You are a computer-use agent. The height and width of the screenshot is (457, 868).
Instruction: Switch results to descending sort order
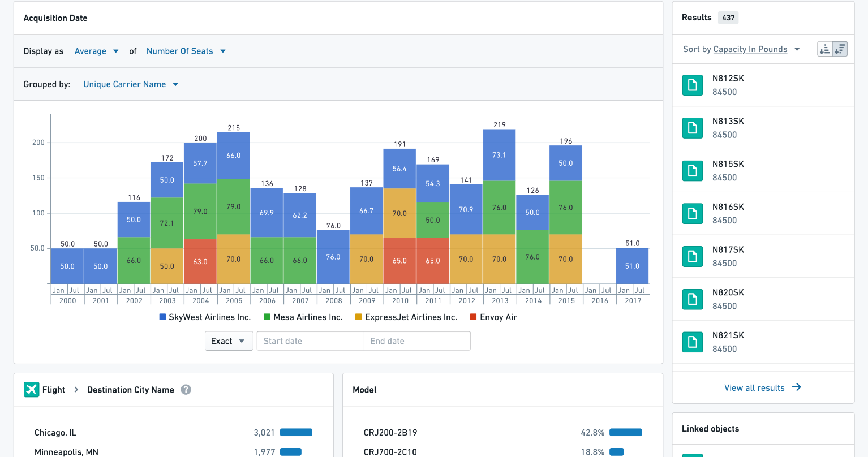[x=840, y=49]
